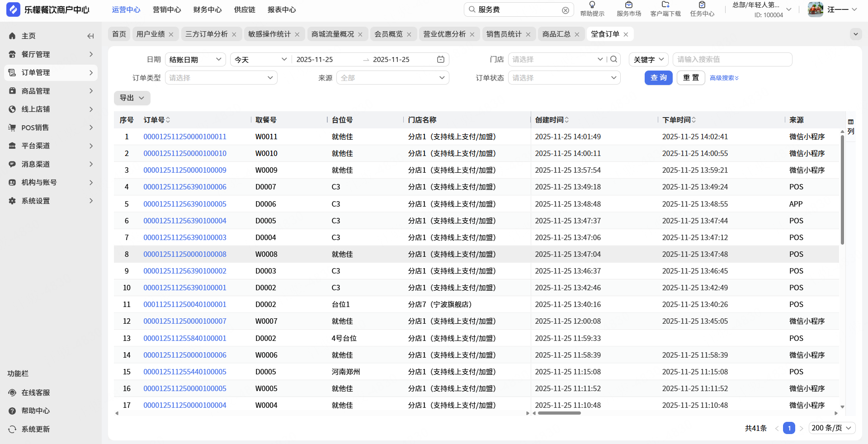The width and height of the screenshot is (868, 444).
Task: Open the export dropdown menu
Action: point(132,98)
